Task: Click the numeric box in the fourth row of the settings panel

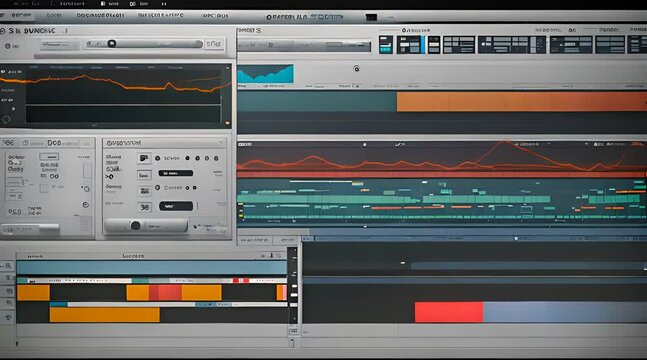Action: pos(144,207)
